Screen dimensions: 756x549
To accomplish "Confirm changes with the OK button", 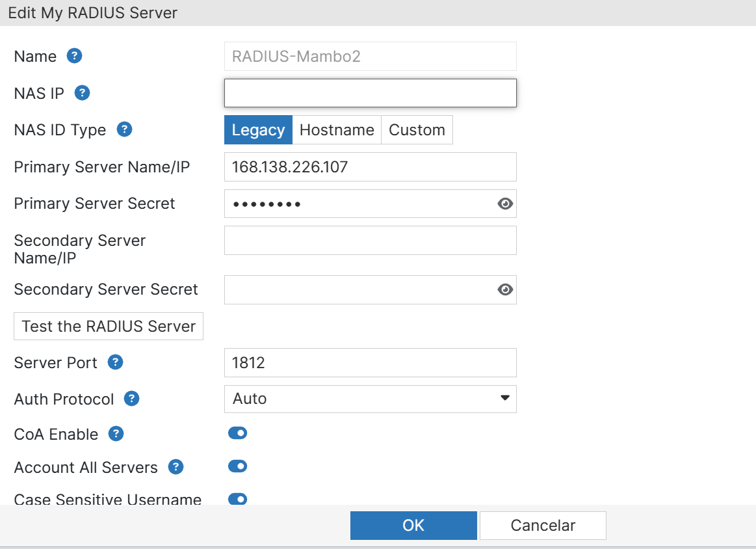I will point(413,526).
